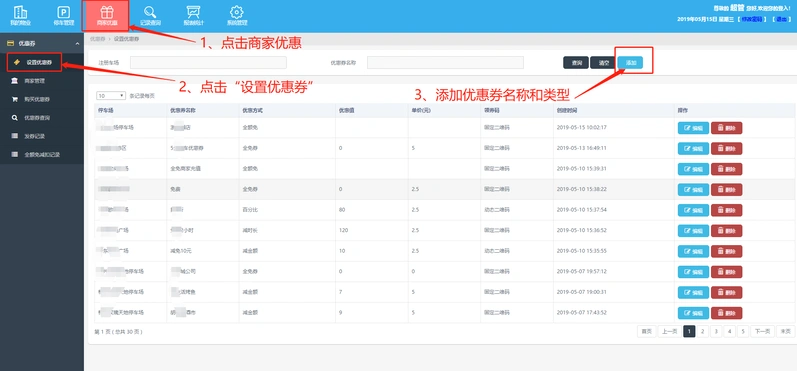This screenshot has height=371, width=797.
Task: Edit the coupon created 2019-05-10 15:36:52
Action: pos(693,231)
